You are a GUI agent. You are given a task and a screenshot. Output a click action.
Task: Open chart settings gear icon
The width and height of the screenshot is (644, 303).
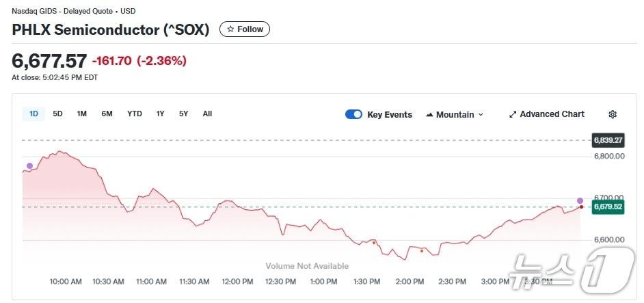[x=613, y=114]
